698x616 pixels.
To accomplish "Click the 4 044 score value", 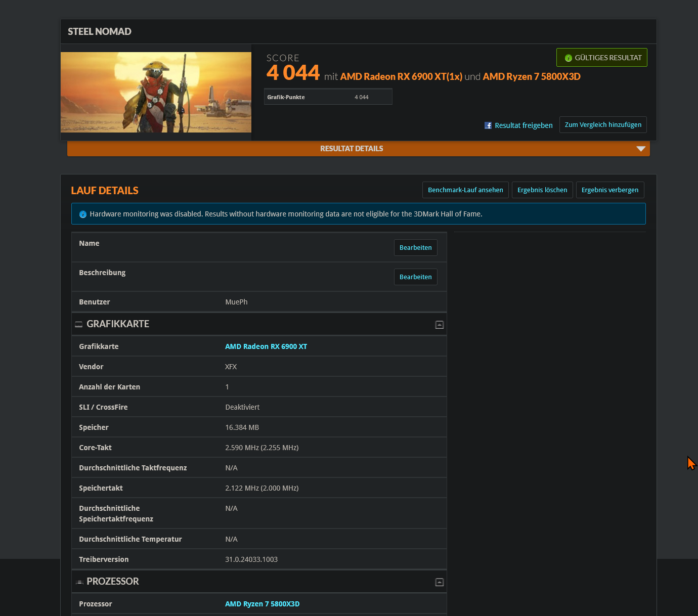I will 293,73.
